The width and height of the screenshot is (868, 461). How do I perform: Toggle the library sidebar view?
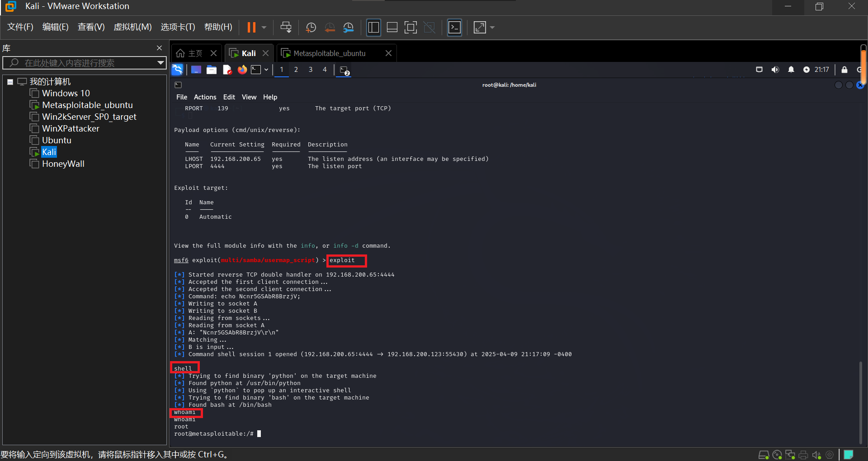point(373,28)
